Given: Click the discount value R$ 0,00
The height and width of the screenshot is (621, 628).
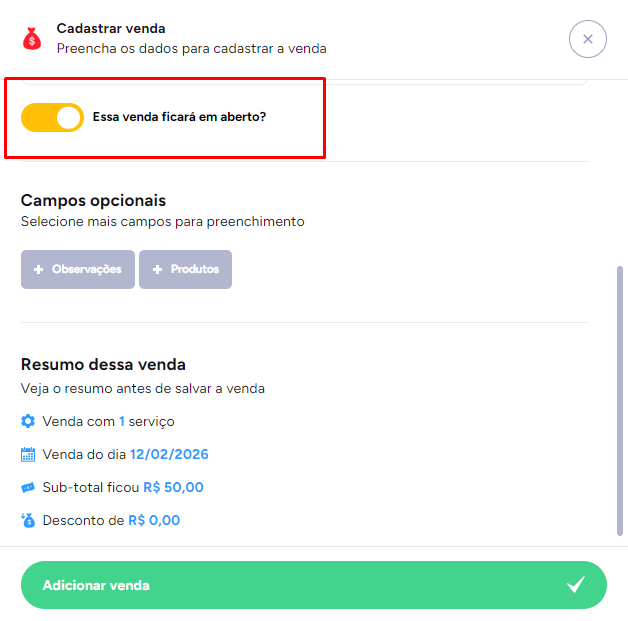Looking at the screenshot, I should coord(154,520).
